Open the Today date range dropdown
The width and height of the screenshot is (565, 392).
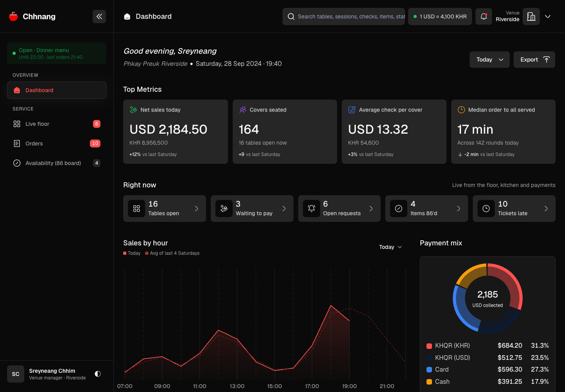(490, 60)
